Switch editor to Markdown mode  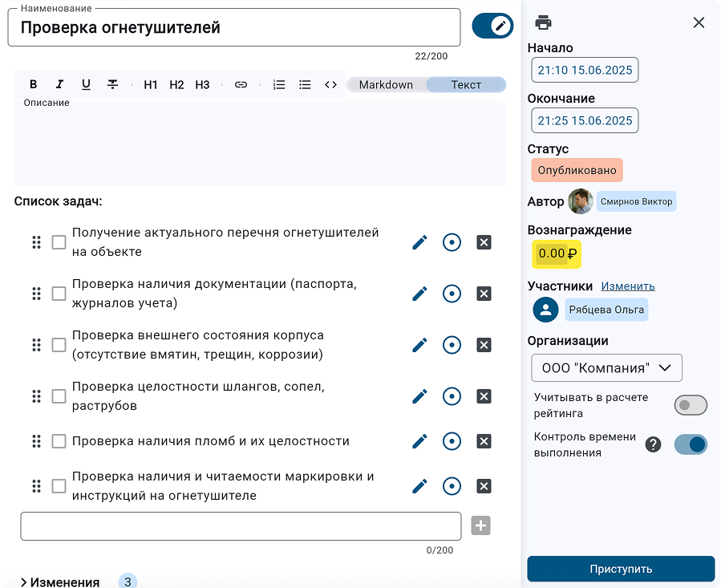point(386,85)
